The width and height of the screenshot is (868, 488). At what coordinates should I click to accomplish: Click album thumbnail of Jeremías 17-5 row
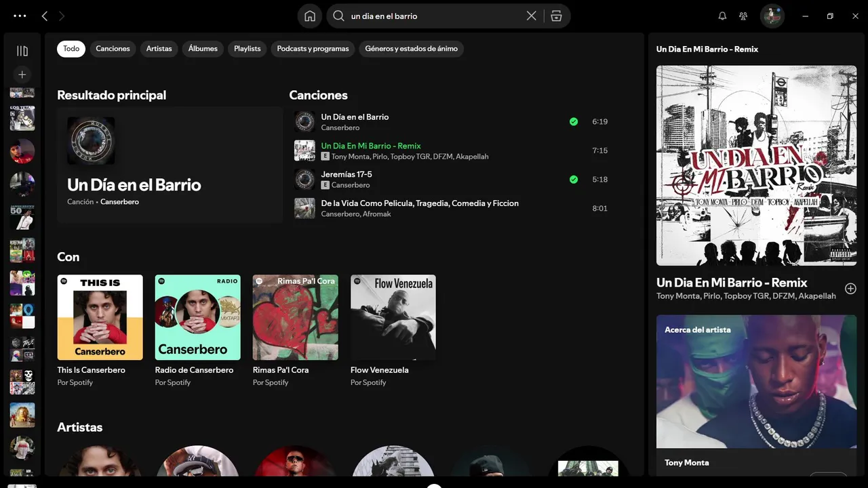point(304,180)
